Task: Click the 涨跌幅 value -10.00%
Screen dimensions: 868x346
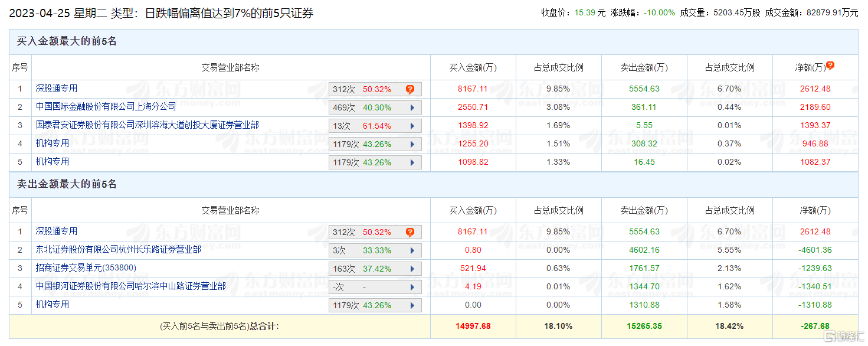Action: pos(659,12)
